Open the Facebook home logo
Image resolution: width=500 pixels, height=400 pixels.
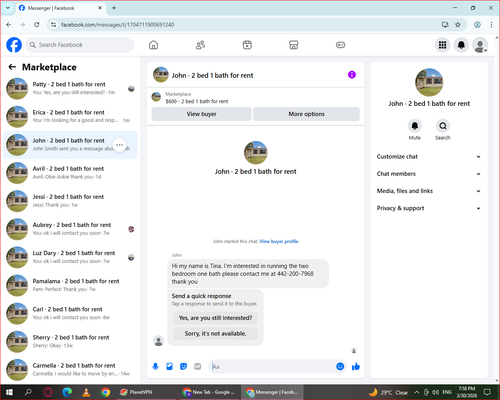[14, 45]
